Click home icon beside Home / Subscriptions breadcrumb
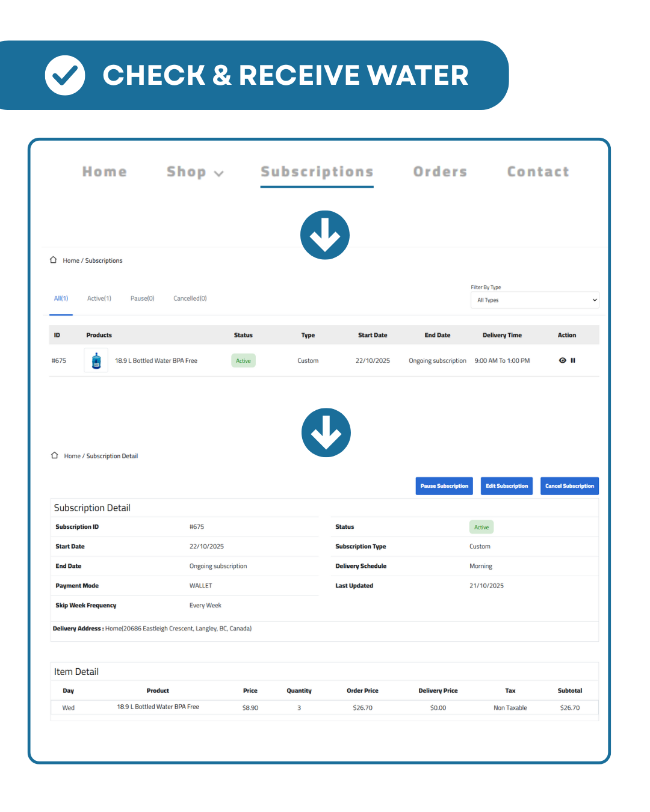The image size is (650, 812). (x=53, y=260)
